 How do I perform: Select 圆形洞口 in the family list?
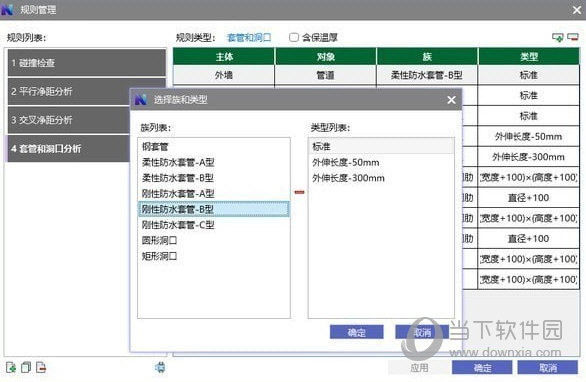214,240
